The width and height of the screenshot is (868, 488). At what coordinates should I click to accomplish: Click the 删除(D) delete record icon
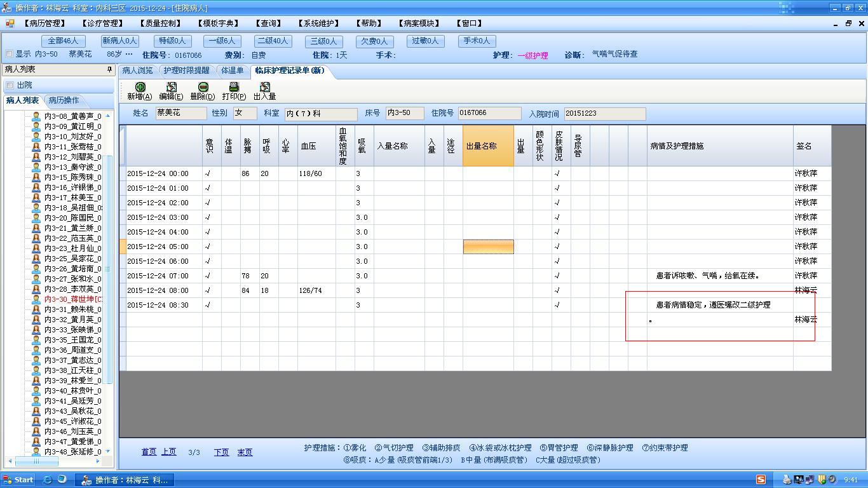click(203, 87)
